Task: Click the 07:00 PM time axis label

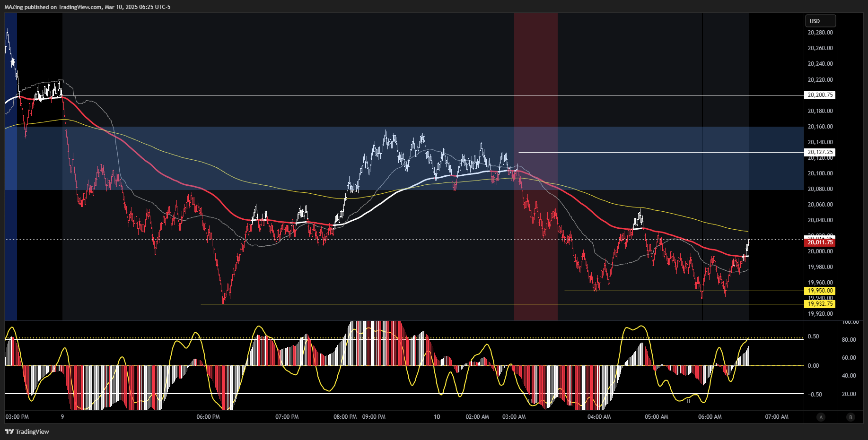Action: coord(287,417)
